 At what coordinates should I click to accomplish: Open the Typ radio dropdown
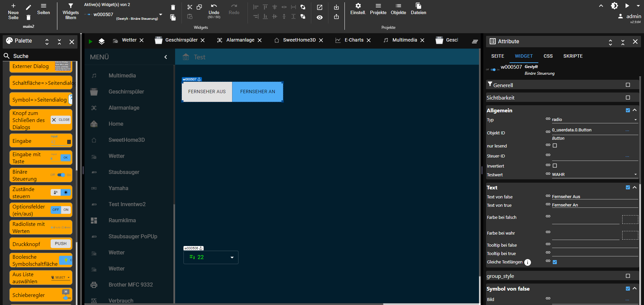(594, 120)
